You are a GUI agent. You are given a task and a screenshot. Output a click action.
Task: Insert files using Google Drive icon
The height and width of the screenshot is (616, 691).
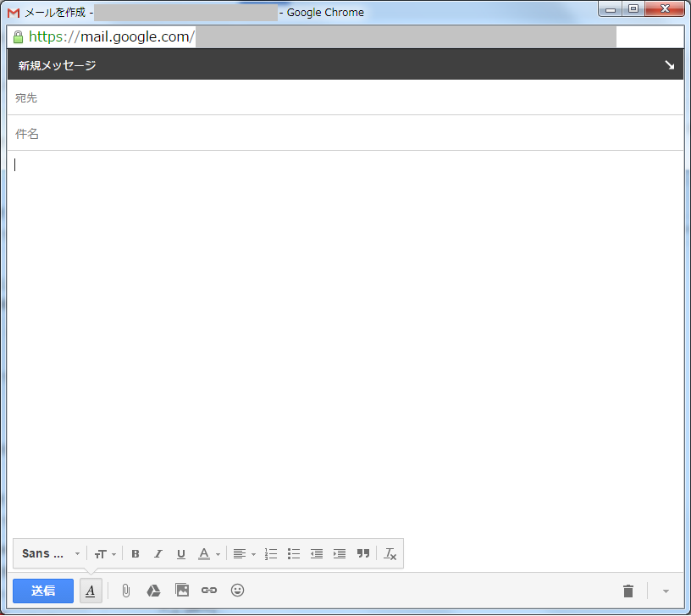click(x=153, y=591)
